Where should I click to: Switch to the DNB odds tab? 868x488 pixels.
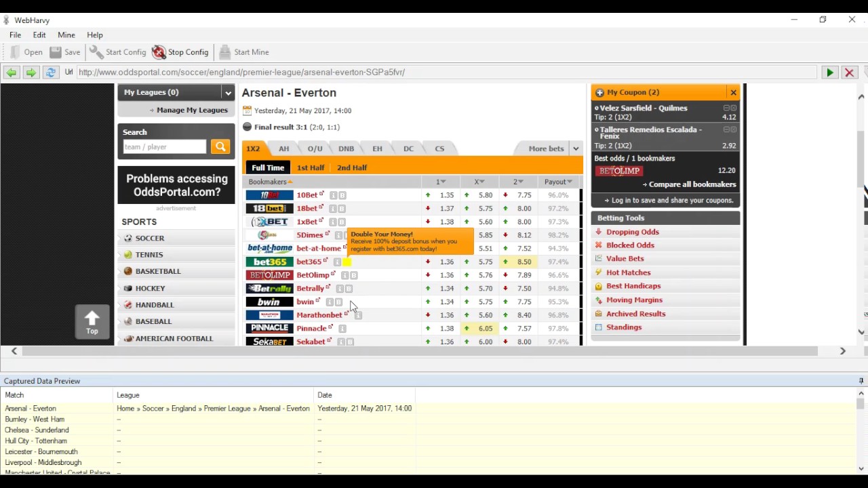tap(347, 148)
